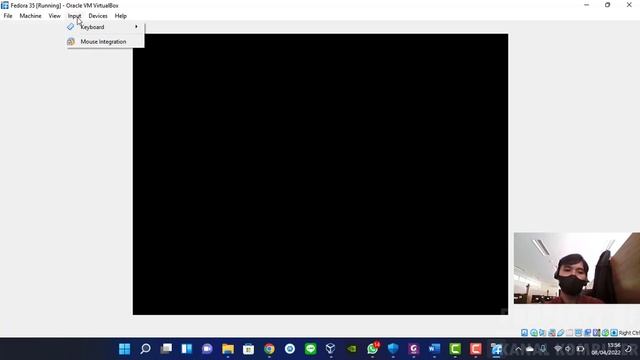The image size is (640, 360).
Task: Expand the Keyboard submenu arrow
Action: [136, 27]
